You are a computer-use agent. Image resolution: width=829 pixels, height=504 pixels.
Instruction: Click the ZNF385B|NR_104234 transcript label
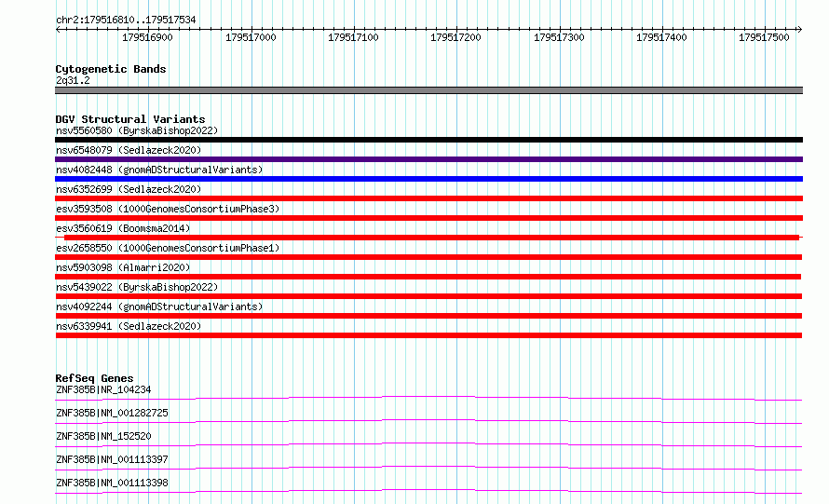tap(103, 389)
